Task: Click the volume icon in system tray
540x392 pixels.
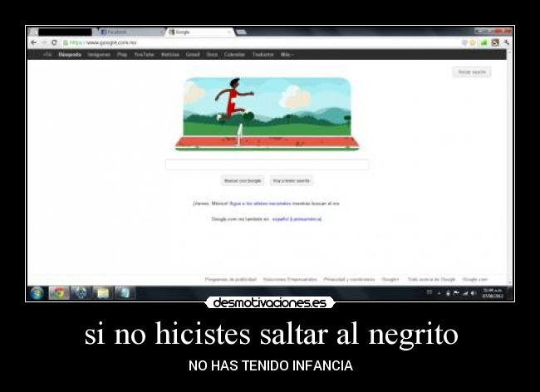Action: click(x=474, y=293)
